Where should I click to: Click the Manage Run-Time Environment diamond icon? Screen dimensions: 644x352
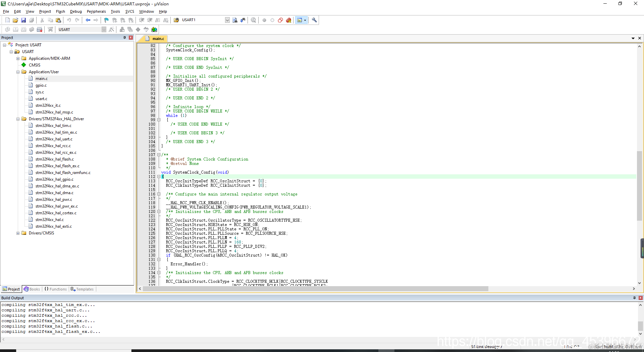[x=138, y=30]
